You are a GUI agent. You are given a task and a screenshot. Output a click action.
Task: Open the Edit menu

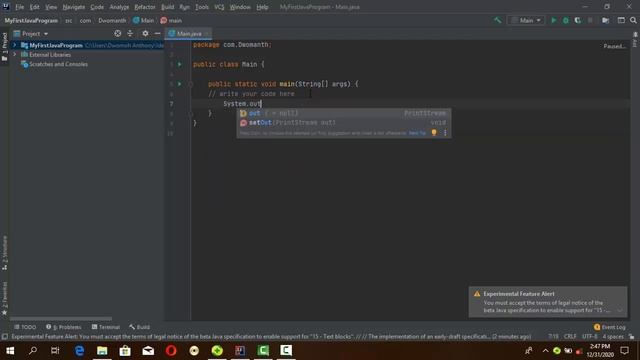(34, 7)
